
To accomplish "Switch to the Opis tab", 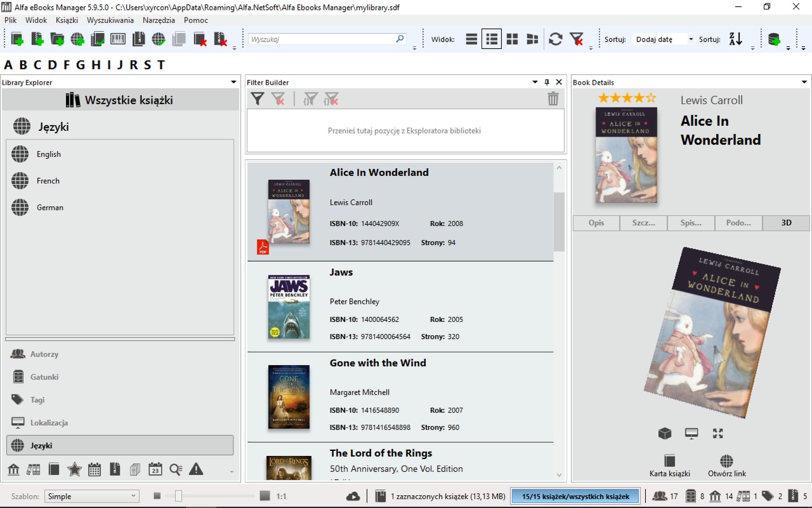I will pos(596,223).
